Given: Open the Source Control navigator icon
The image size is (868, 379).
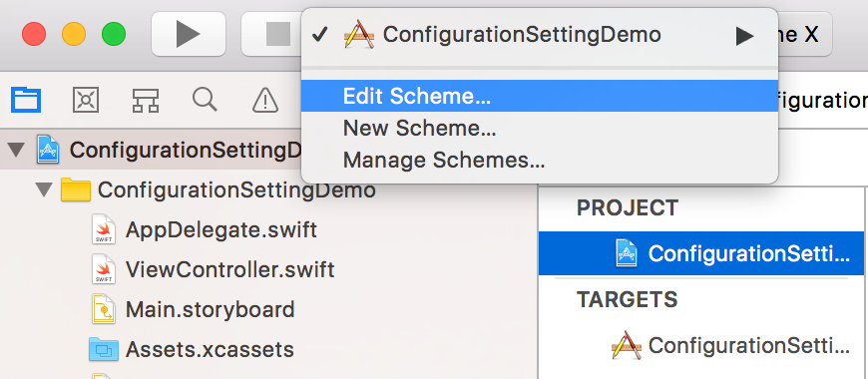Looking at the screenshot, I should tap(86, 100).
